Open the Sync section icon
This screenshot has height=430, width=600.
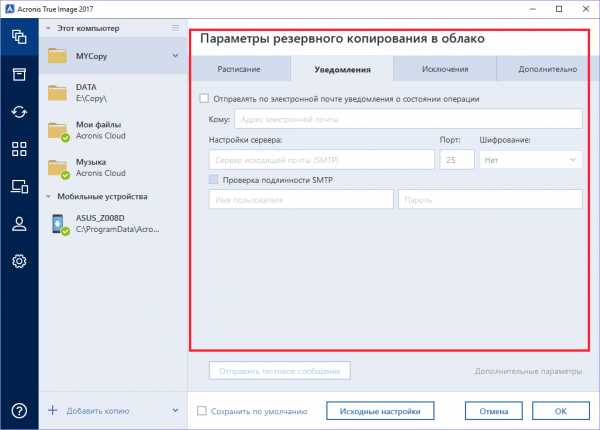click(18, 112)
